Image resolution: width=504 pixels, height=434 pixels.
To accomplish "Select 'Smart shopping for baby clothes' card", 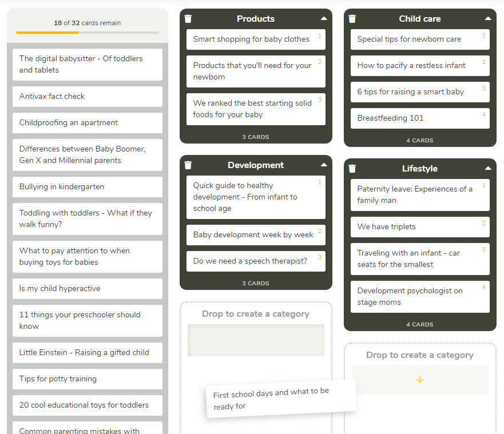I will (256, 39).
